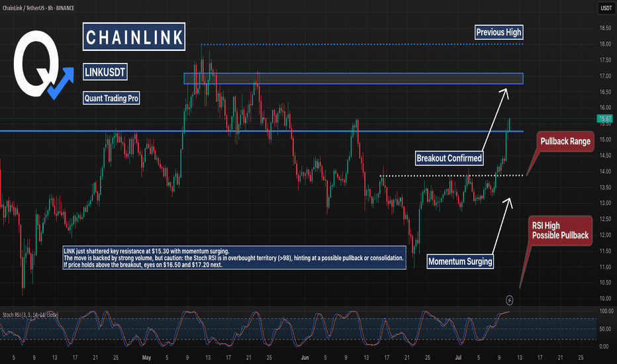The image size is (617, 364).
Task: Click the 50.00 Stoch RSI axis value
Action: tap(605, 328)
